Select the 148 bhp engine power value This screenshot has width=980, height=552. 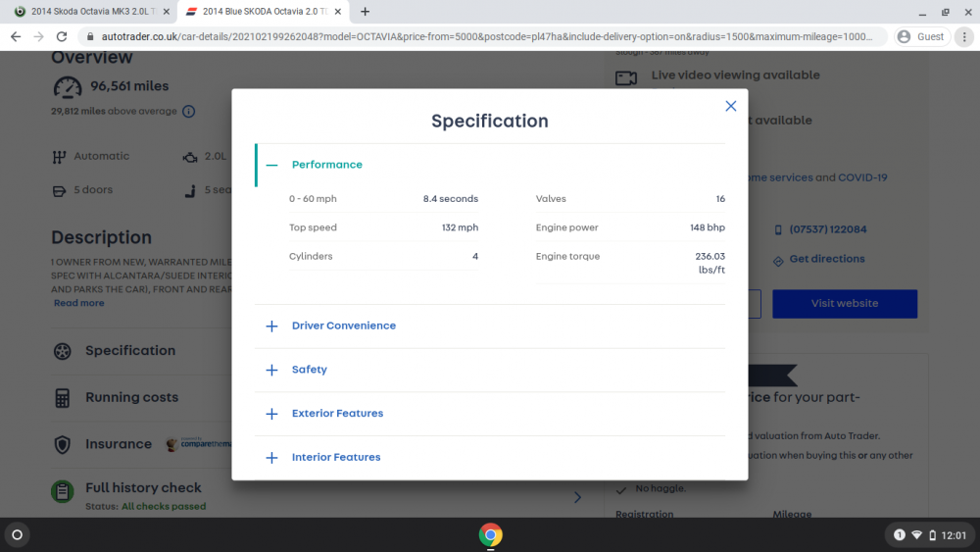point(708,227)
